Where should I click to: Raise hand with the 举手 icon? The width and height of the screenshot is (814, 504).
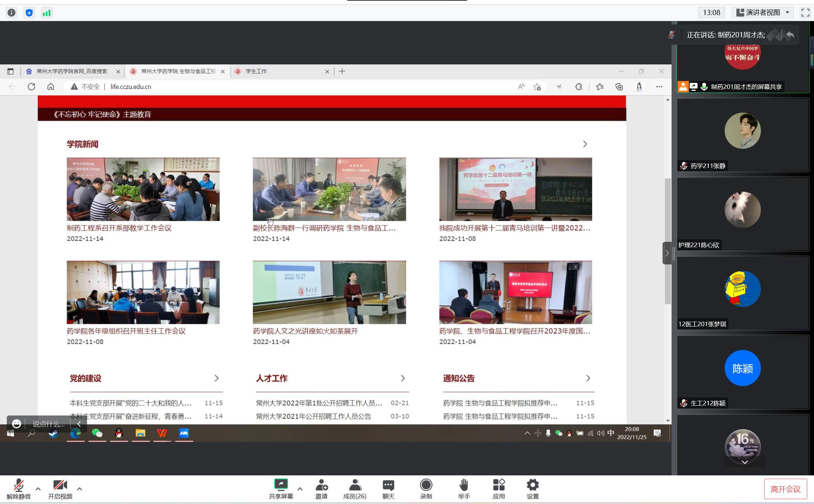tap(464, 485)
